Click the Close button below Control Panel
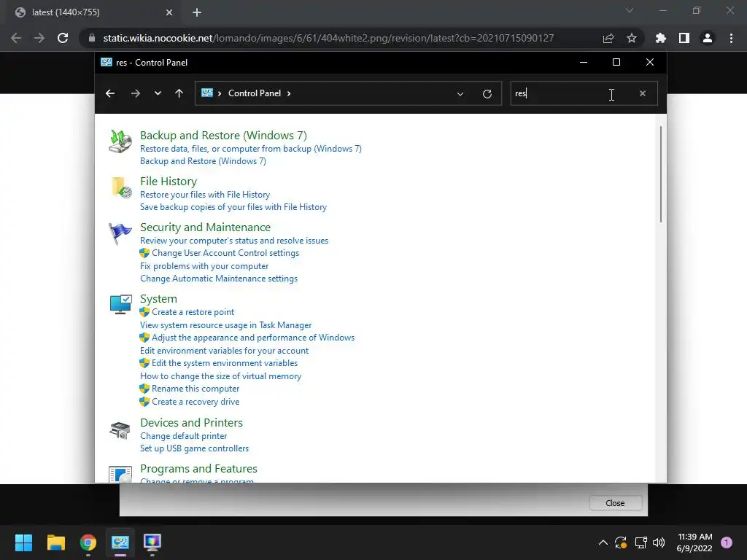The image size is (747, 560). [615, 503]
